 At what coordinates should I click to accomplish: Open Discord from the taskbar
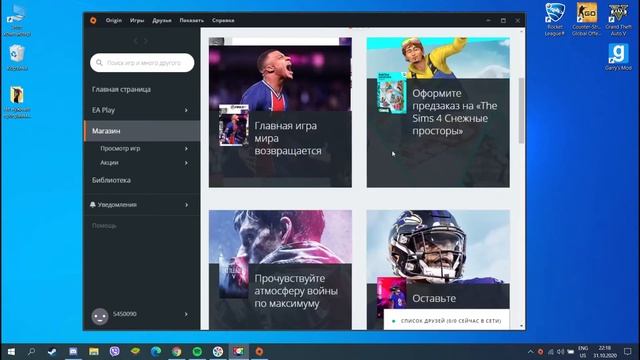click(x=73, y=351)
